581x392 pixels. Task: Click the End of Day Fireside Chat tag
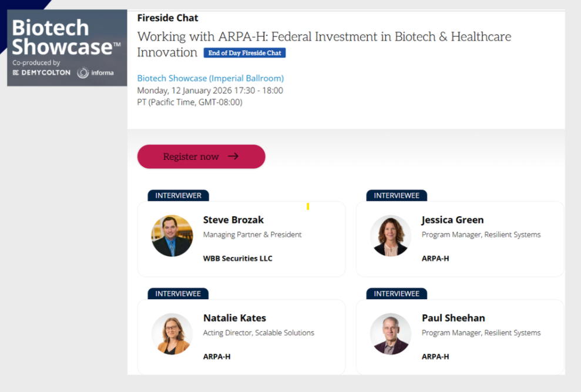tap(244, 53)
